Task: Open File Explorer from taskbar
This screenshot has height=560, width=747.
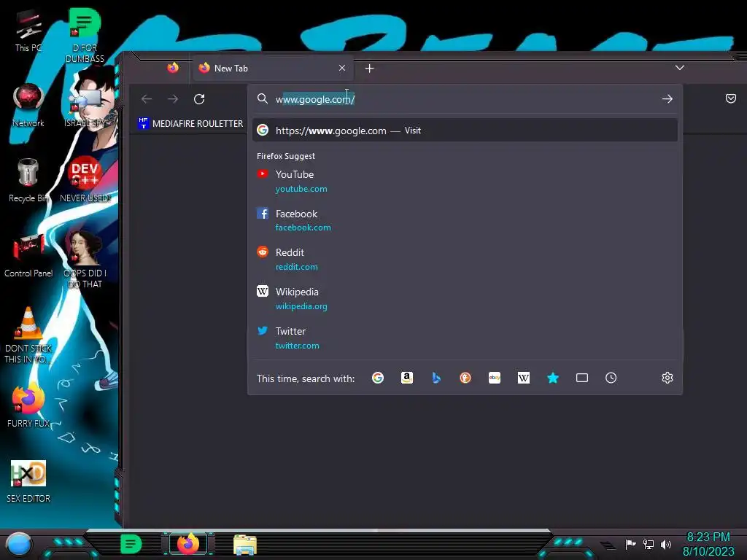Action: click(245, 545)
